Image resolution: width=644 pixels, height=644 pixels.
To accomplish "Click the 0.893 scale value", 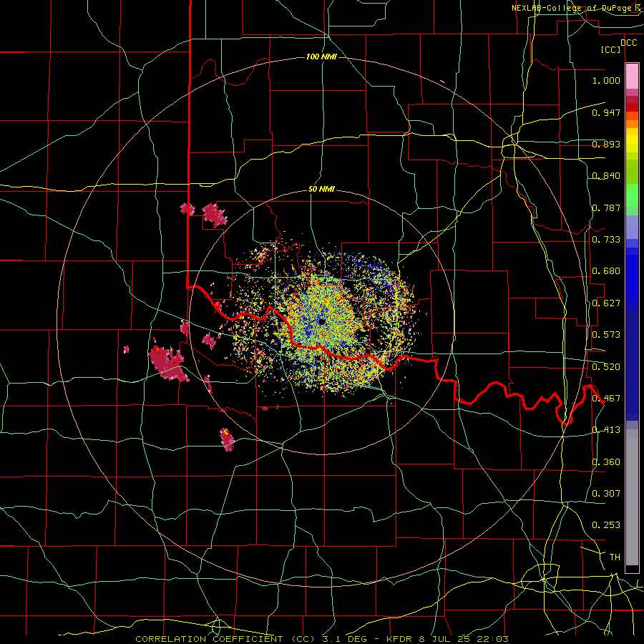I will [x=606, y=144].
